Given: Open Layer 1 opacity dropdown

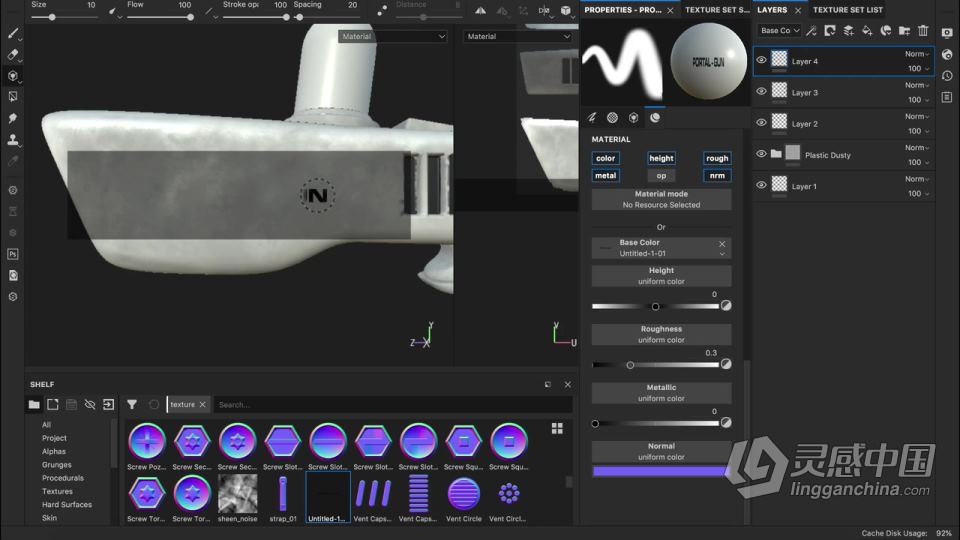Looking at the screenshot, I should point(919,193).
